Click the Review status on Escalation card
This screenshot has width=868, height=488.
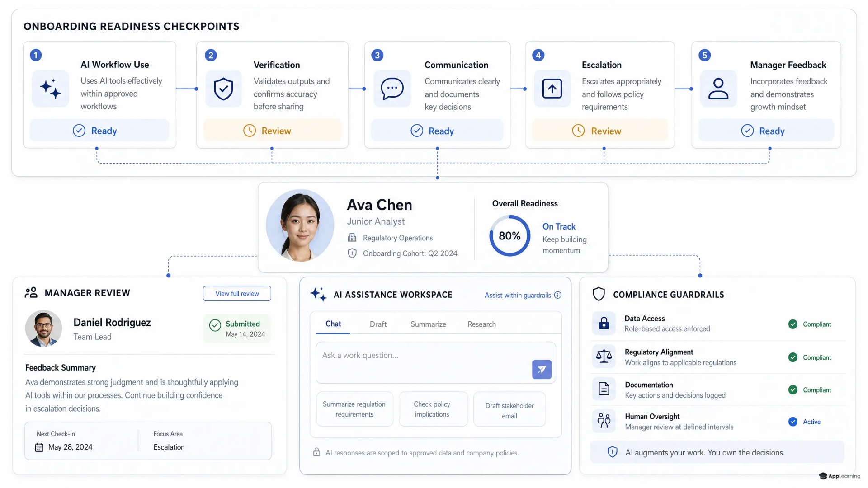[599, 131]
